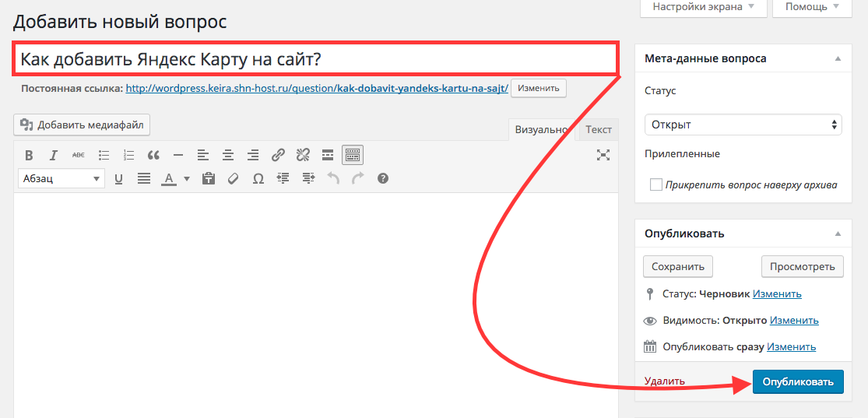Switch to the 'Визуально' editor tab
868x418 pixels.
542,130
